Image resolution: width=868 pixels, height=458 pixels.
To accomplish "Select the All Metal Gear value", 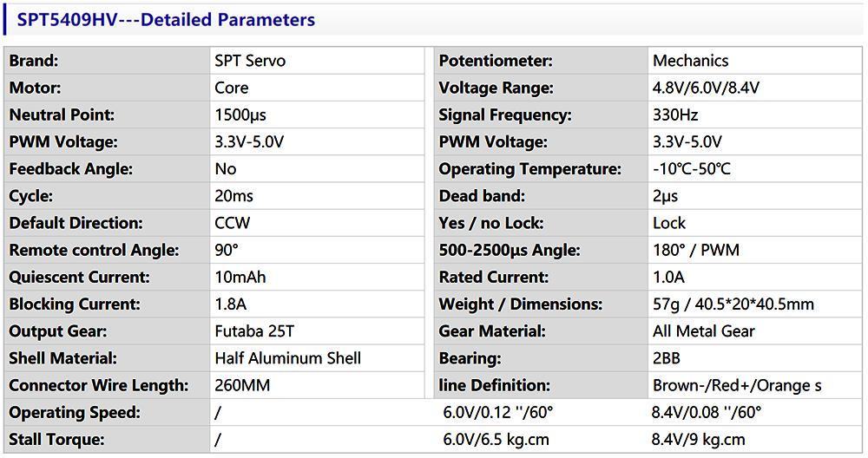I will pos(704,331).
